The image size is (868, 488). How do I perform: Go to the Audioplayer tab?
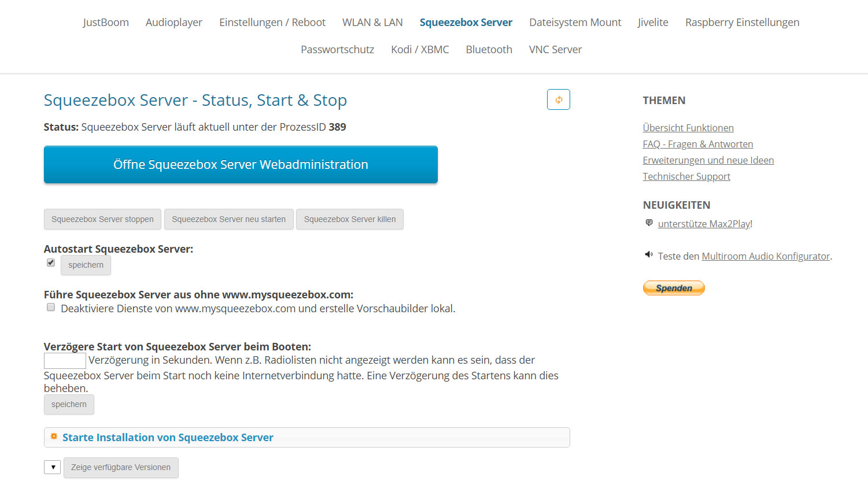point(174,23)
